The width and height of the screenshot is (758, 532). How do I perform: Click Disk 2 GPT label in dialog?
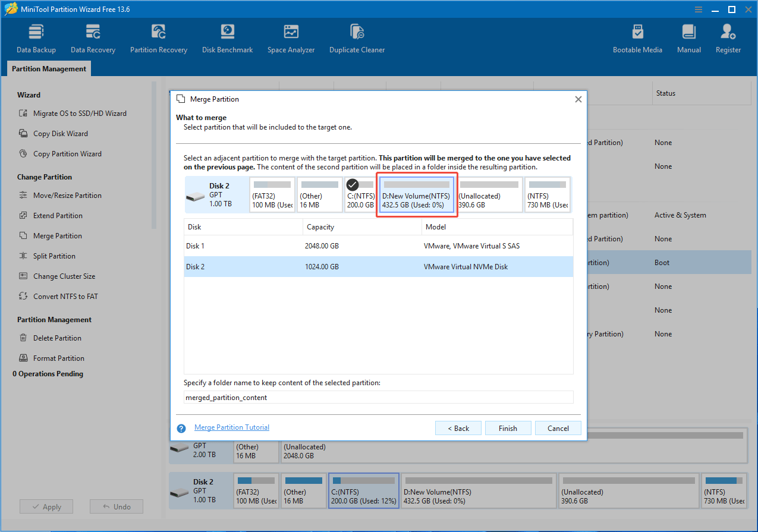pyautogui.click(x=216, y=195)
